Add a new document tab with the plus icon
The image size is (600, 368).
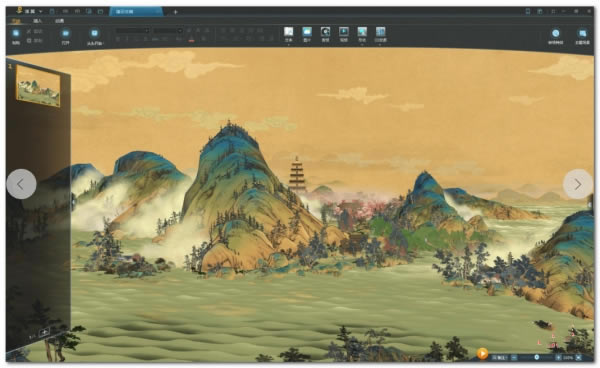point(175,12)
